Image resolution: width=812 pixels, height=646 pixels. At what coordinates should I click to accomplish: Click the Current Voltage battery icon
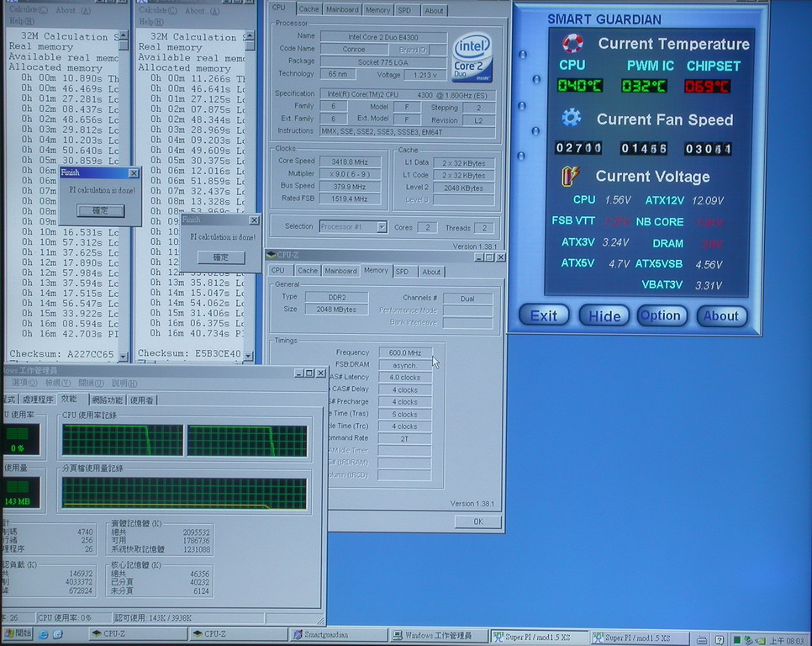point(570,176)
